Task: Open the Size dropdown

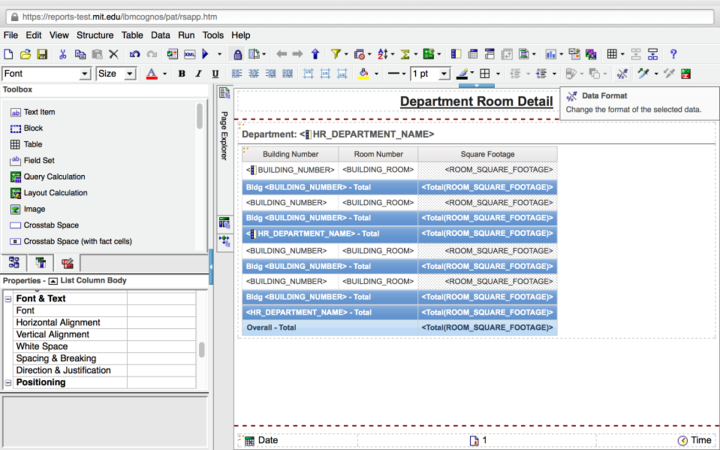Action: point(130,74)
